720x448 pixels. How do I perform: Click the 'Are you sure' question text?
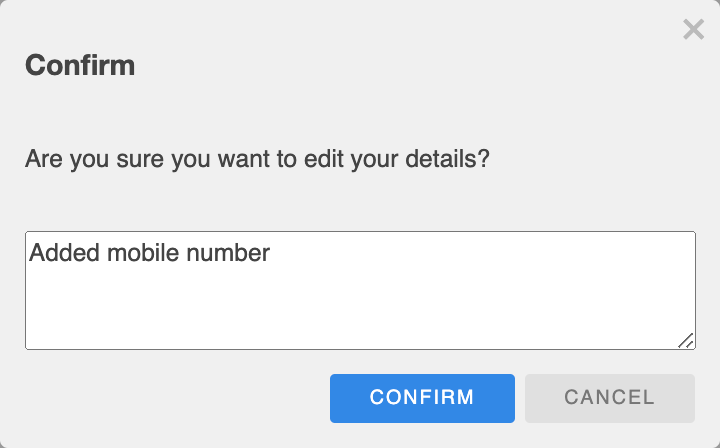point(257,158)
